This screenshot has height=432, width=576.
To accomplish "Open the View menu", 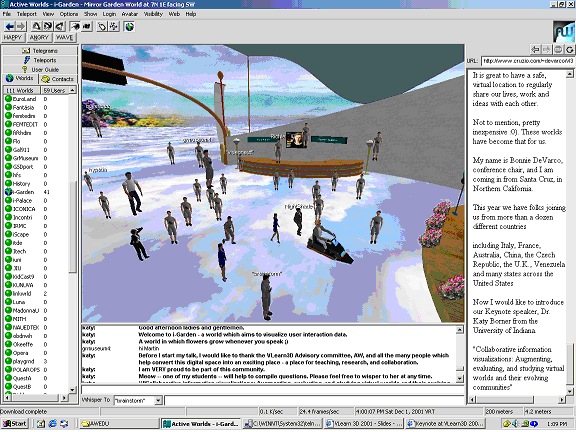I will 48,14.
